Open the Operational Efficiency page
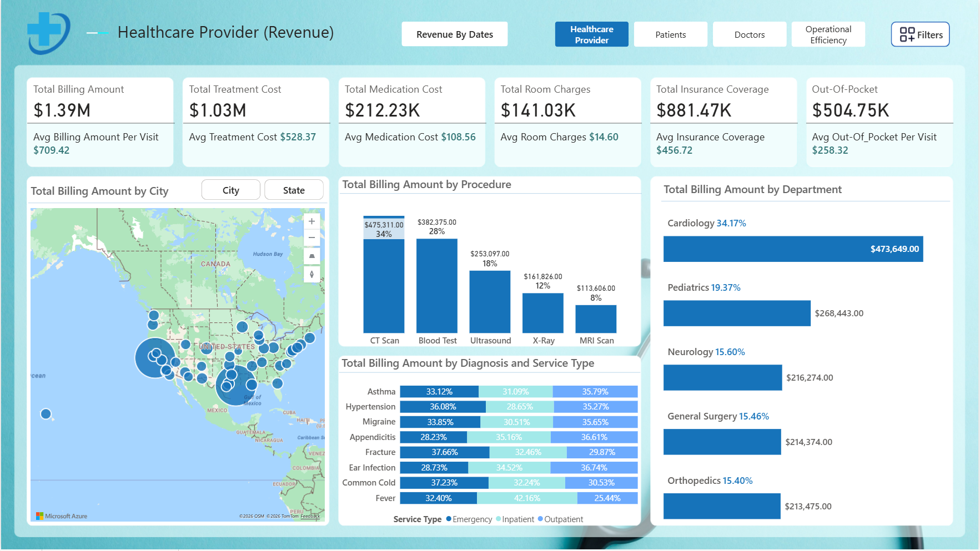 pos(828,34)
